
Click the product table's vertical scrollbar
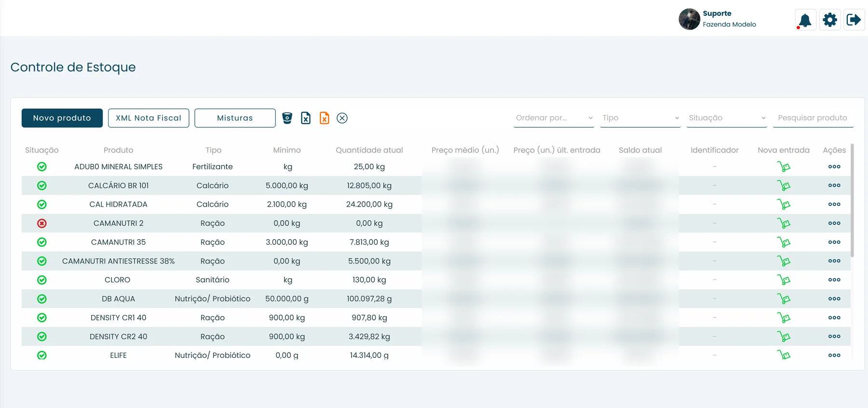[852, 200]
